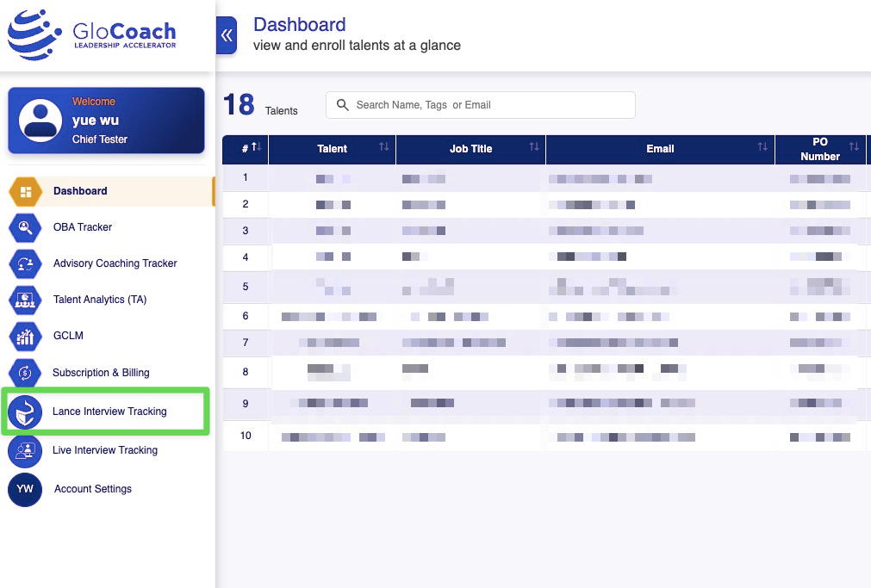Open Subscription & Billing

coord(101,373)
